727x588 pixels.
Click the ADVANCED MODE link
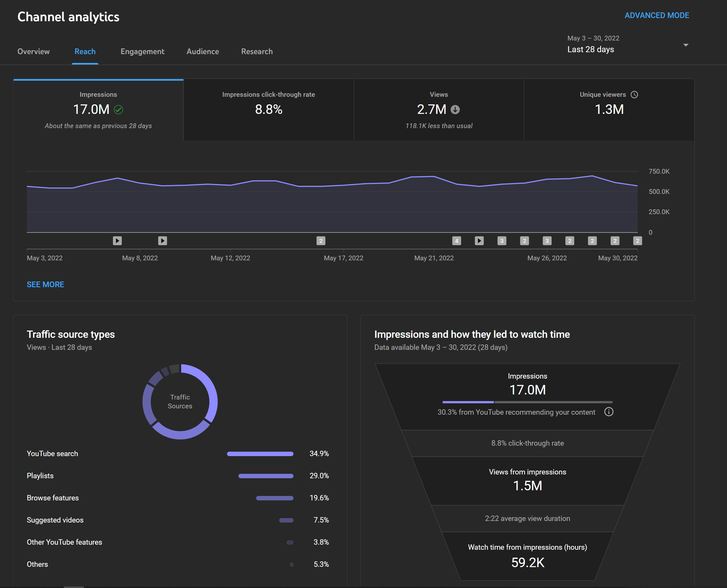coord(656,15)
